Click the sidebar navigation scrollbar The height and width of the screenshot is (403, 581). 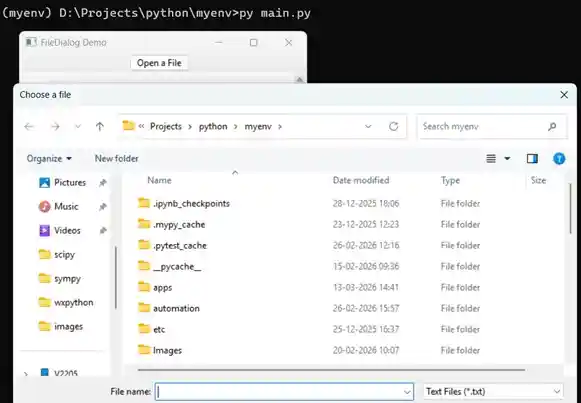[x=116, y=278]
